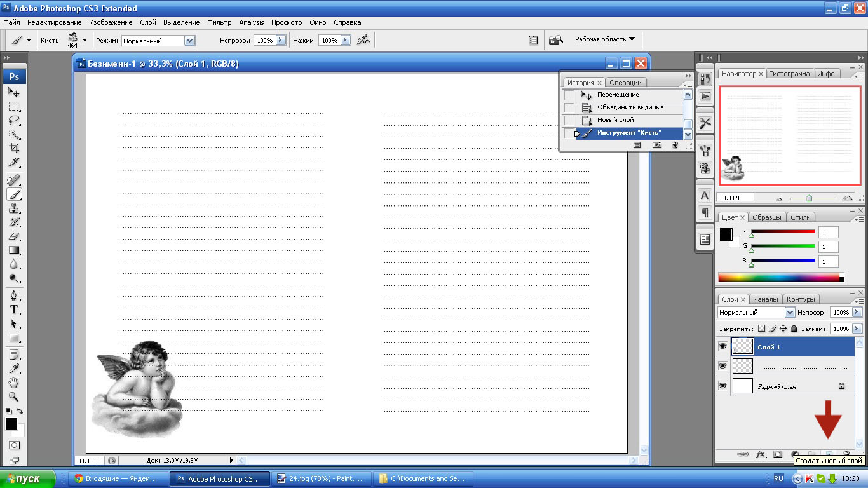Open the Paint taskbar window 24.jpg
The height and width of the screenshot is (488, 868).
tap(323, 478)
